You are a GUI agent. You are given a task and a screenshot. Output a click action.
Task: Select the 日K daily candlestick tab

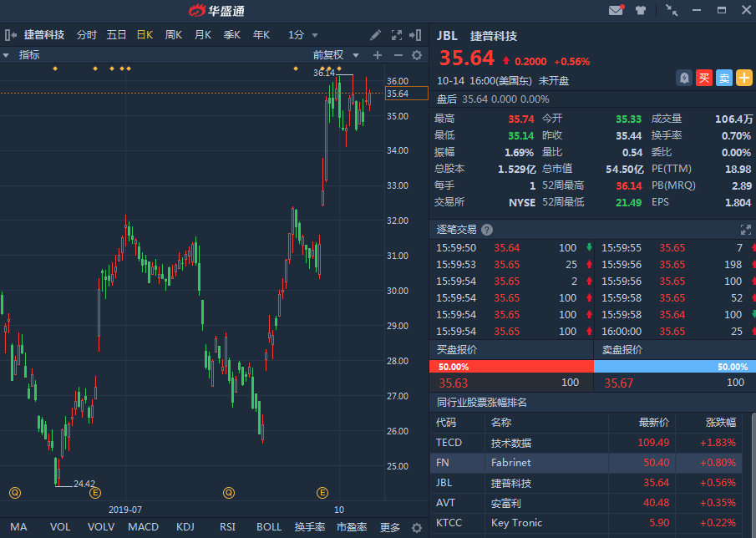[145, 35]
